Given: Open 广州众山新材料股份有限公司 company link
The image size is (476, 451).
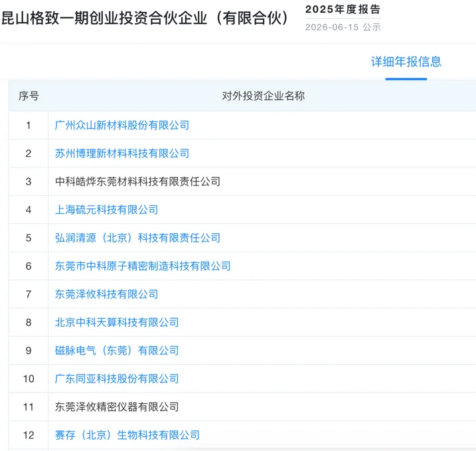Looking at the screenshot, I should [122, 125].
